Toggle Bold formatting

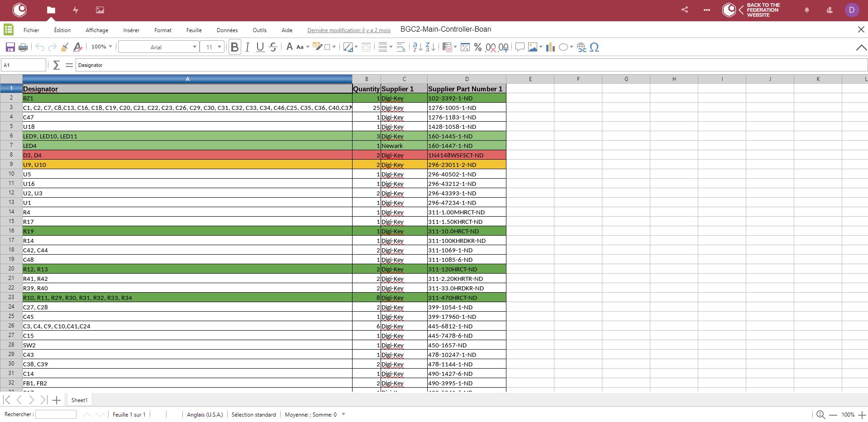point(234,47)
